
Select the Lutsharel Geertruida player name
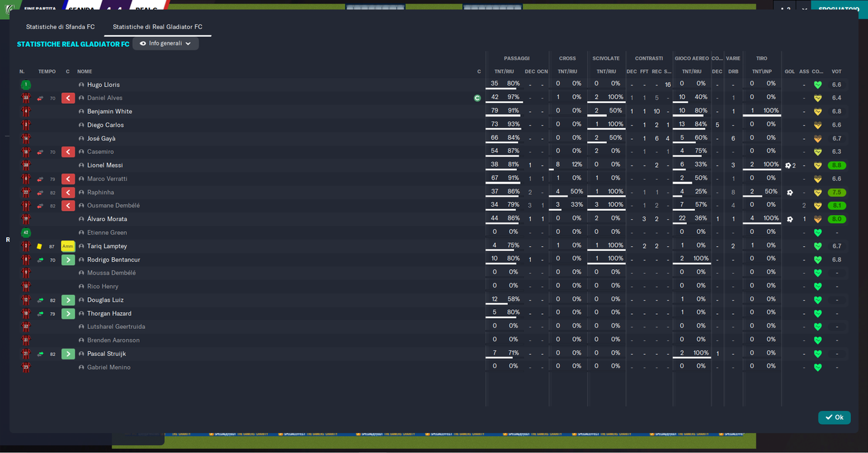116,327
